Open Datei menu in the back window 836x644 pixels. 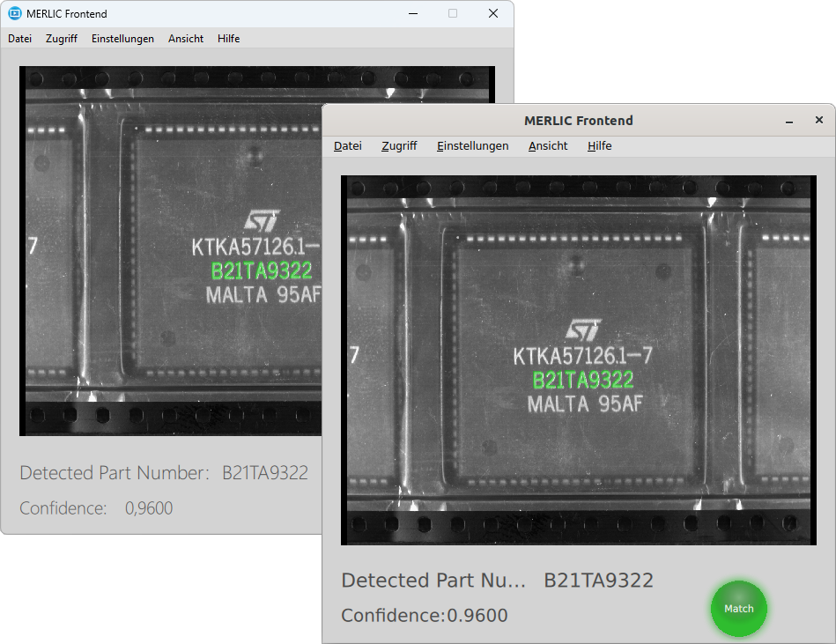tap(19, 39)
